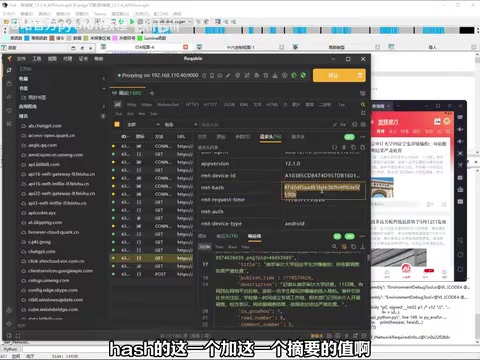Open the first filter dropdown next to bookmark icon
Screen dimensions: 480x360
[143, 124]
